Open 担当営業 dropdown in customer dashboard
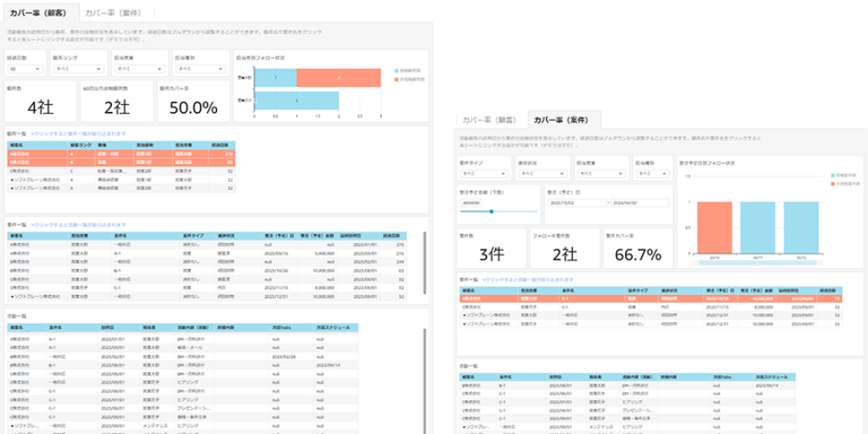Viewport: 868px width, 434px height. 139,68
